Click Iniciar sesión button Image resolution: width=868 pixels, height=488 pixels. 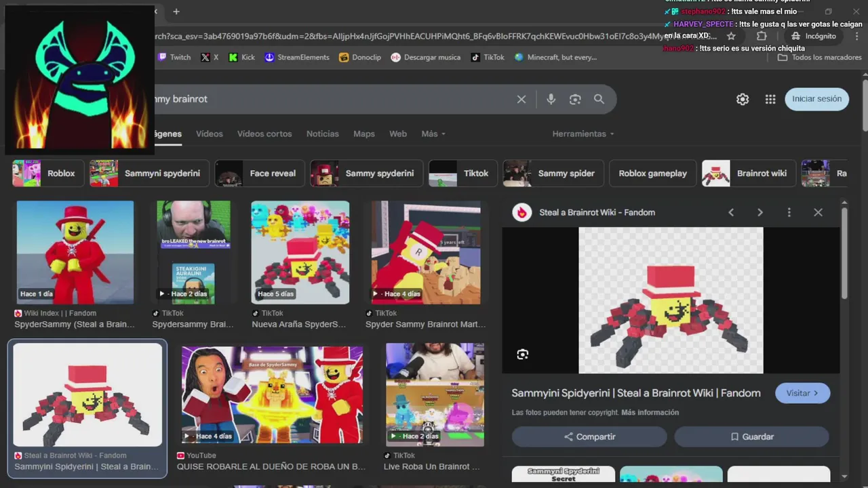pos(816,99)
